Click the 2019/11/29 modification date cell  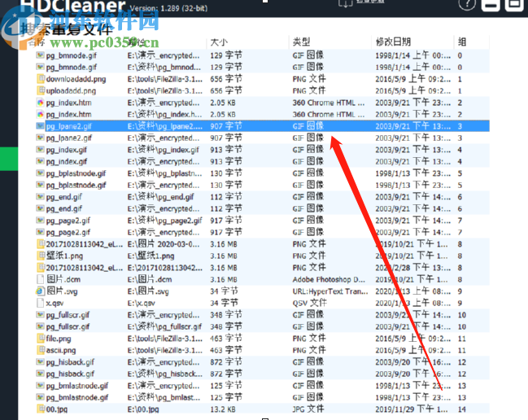pos(412,409)
